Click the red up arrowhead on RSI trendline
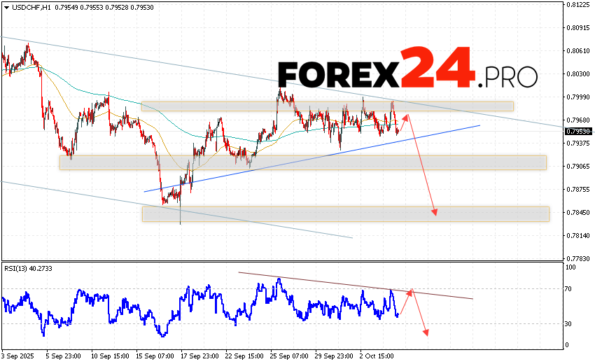The width and height of the screenshot is (595, 364). pos(411,291)
